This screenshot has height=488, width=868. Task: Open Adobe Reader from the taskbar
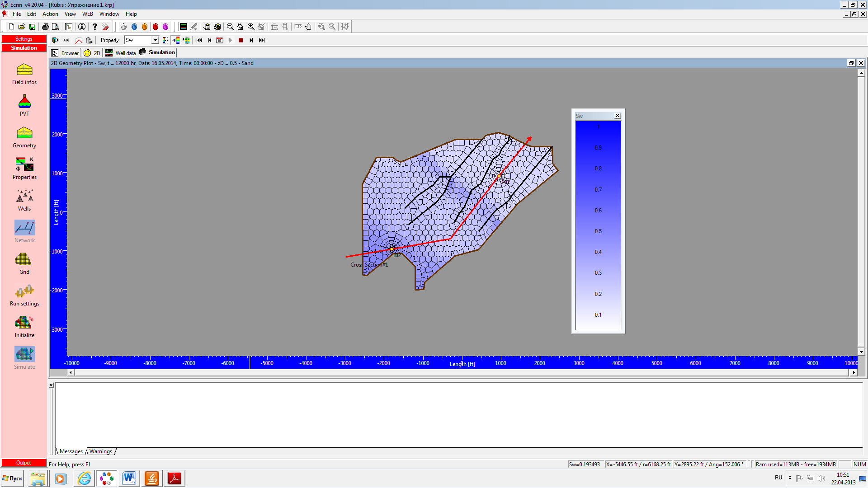tap(174, 479)
